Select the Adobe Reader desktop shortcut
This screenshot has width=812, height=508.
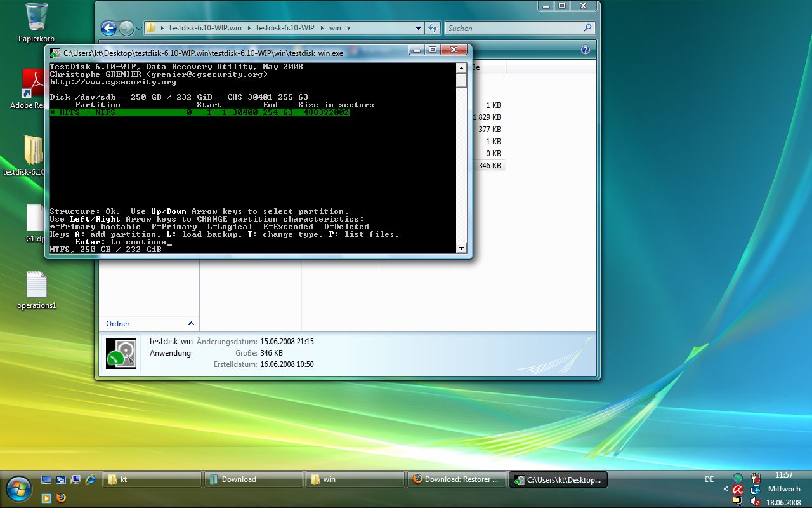pyautogui.click(x=32, y=89)
